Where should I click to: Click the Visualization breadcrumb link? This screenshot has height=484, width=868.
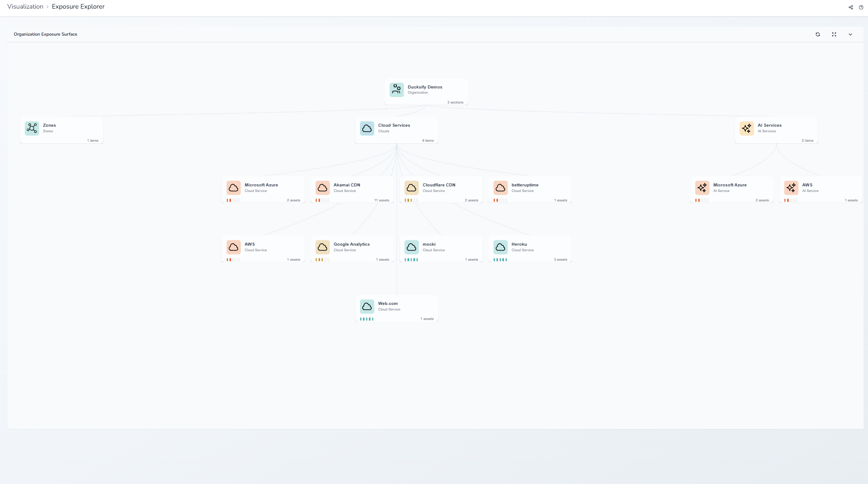pos(25,6)
